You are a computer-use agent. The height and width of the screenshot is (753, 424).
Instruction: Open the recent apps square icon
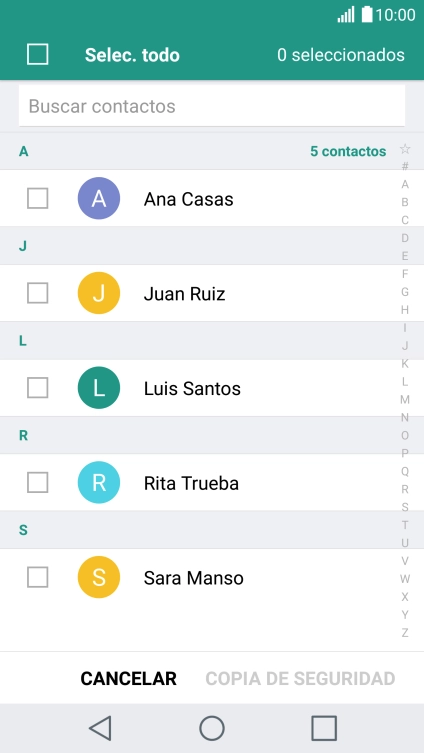pos(324,728)
